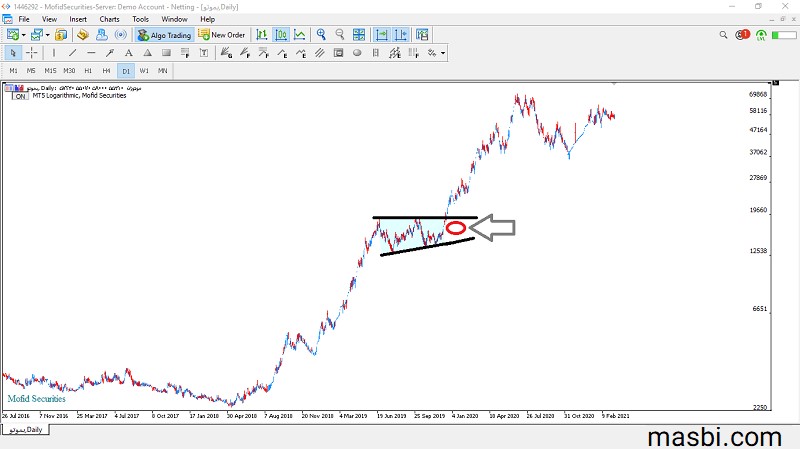Click the zoom in magnifier icon
The image size is (800, 449).
tap(321, 35)
